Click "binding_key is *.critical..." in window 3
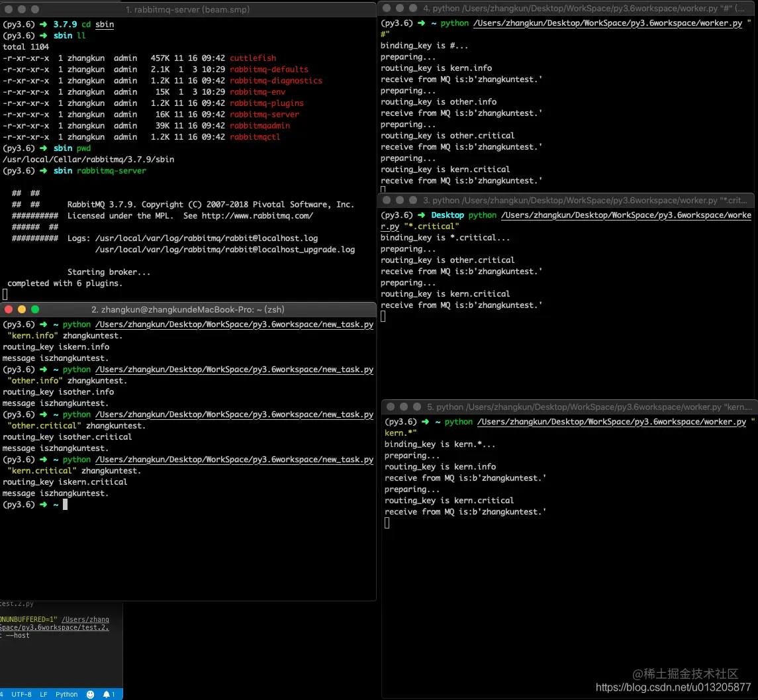Screen dimensions: 758x700 coord(445,238)
